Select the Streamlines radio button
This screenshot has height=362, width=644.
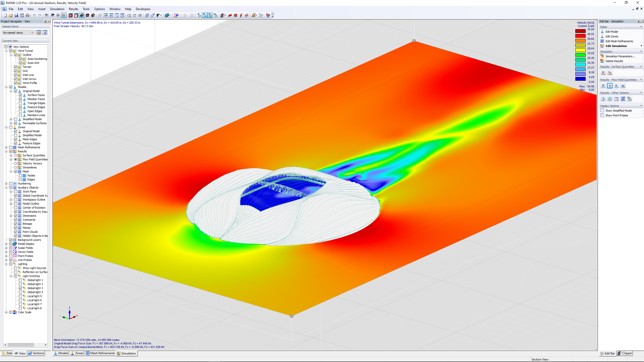pos(16,167)
